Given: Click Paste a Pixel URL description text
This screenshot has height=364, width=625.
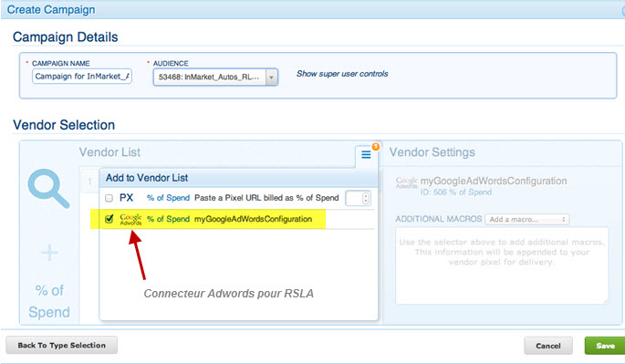Looking at the screenshot, I should point(266,198).
